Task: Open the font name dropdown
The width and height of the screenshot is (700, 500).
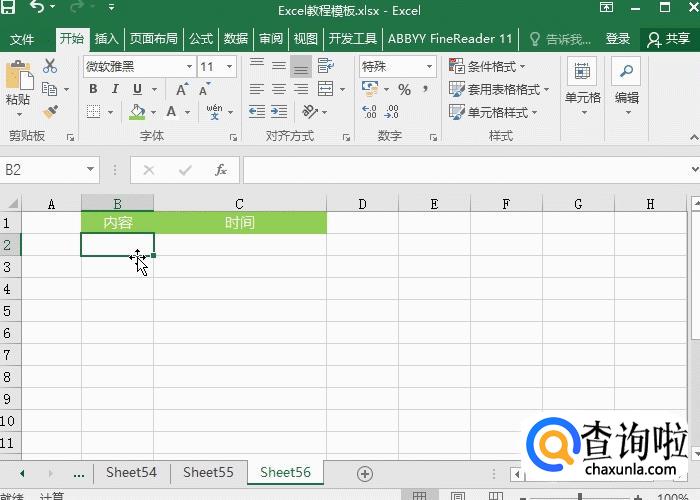Action: (x=189, y=67)
